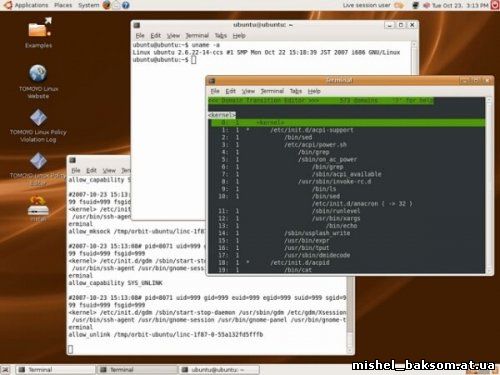This screenshot has height=375, width=500.
Task: Select the /bin/ls domain row
Action: (346, 189)
